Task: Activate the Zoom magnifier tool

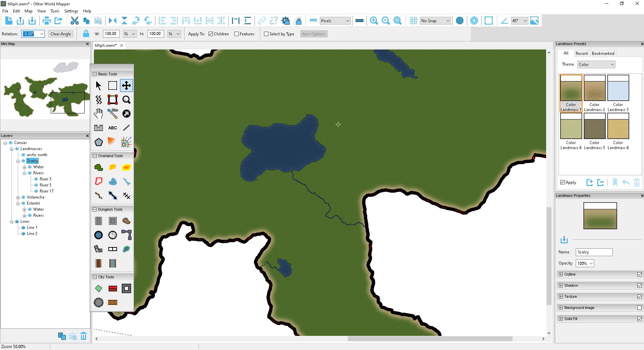Action: coord(126,100)
